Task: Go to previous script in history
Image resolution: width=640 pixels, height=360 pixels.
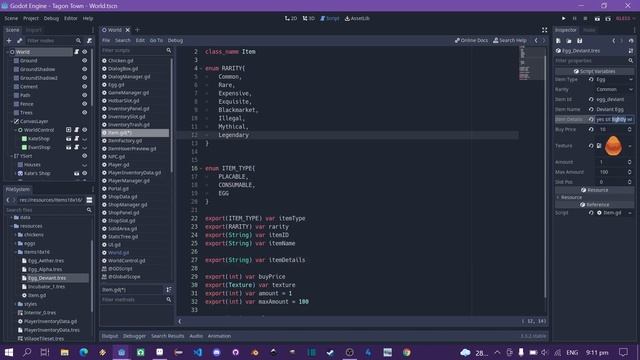Action: [536, 40]
